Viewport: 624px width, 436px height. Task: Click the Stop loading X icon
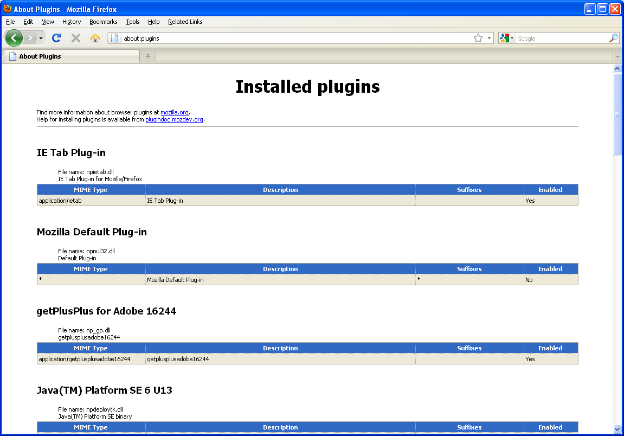pos(76,38)
